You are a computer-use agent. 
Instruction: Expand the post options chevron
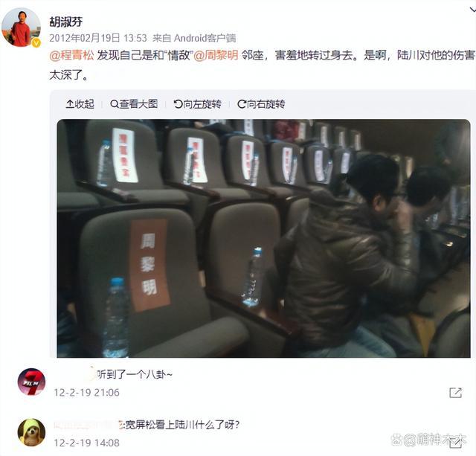pyautogui.click(x=472, y=10)
